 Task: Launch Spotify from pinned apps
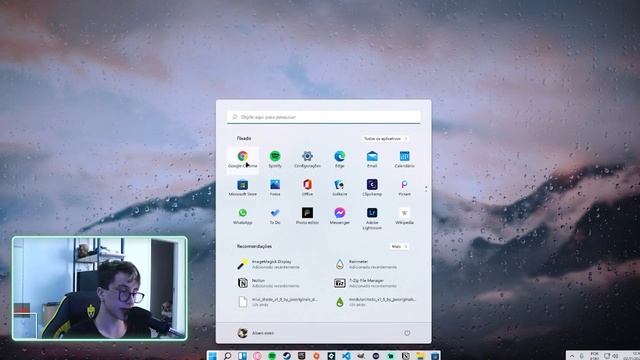point(275,160)
